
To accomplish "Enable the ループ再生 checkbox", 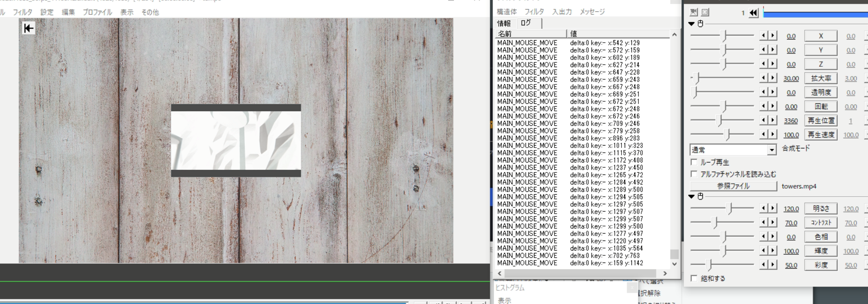I will [694, 162].
